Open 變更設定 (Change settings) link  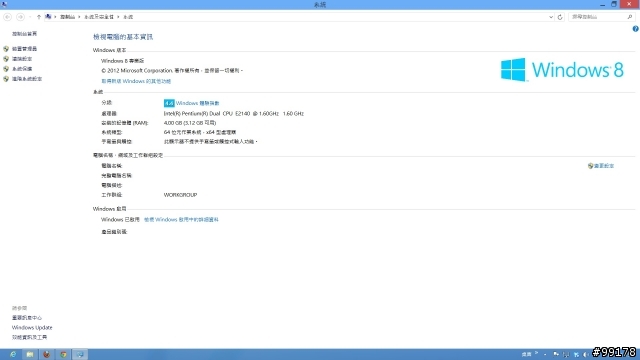pos(604,166)
